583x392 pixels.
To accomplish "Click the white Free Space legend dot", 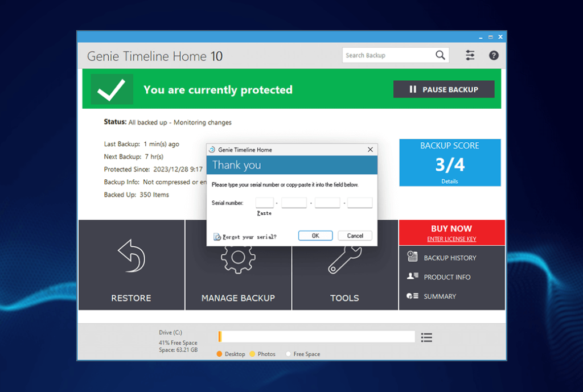I will (288, 354).
